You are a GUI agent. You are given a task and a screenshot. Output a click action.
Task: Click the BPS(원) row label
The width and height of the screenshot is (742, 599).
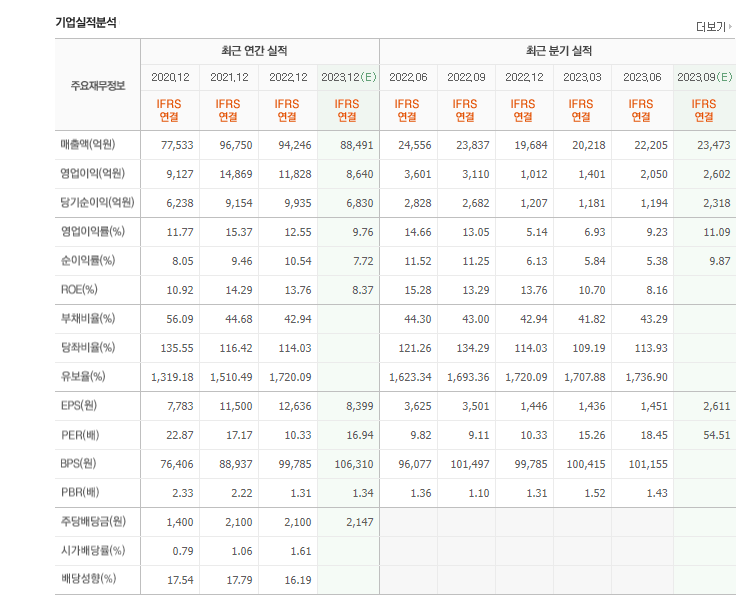coord(78,463)
